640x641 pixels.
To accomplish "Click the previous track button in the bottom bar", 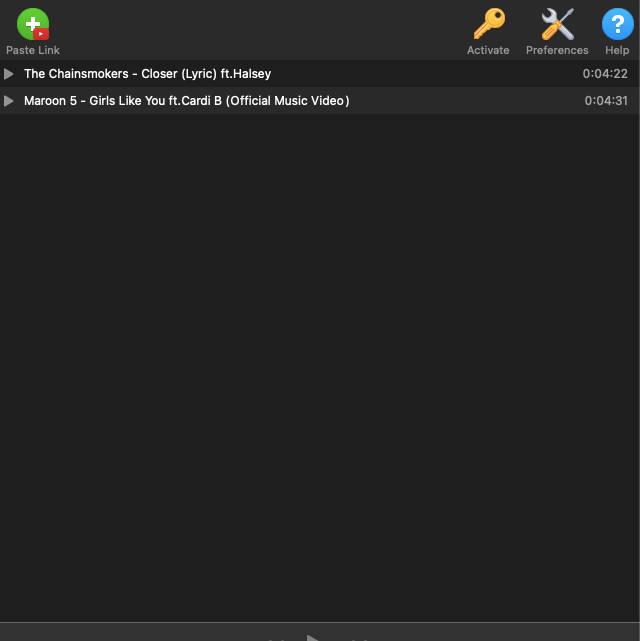I will coord(277,637).
